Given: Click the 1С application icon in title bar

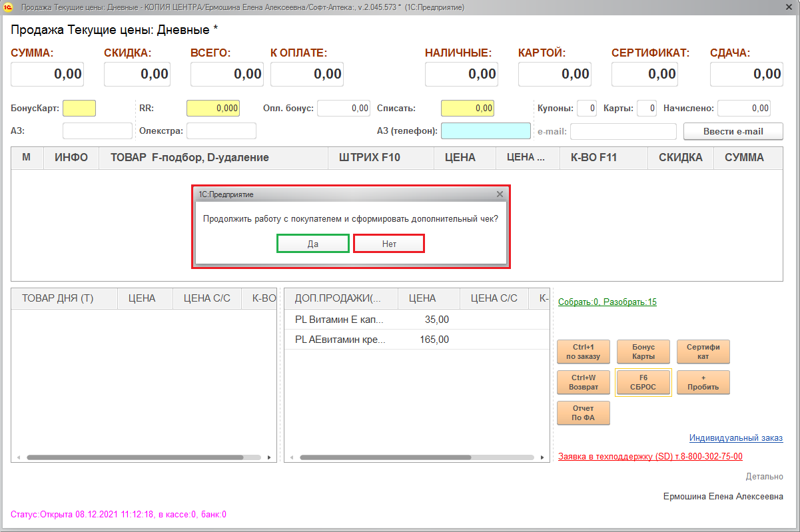Looking at the screenshot, I should pyautogui.click(x=9, y=7).
